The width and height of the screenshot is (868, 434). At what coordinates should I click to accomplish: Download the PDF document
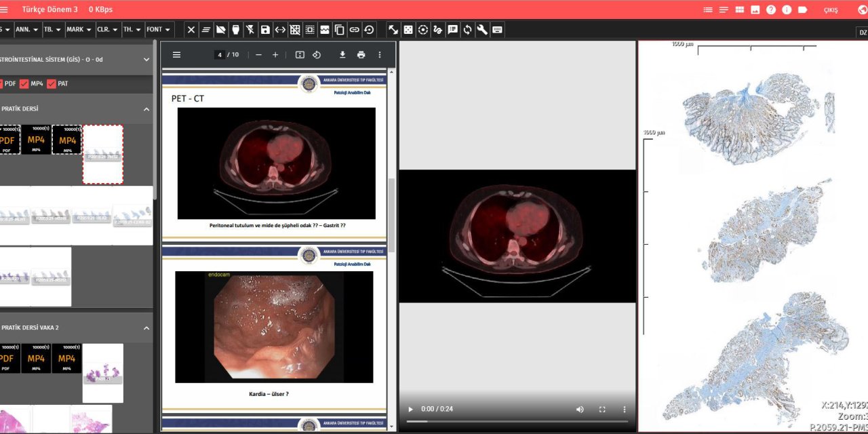pyautogui.click(x=342, y=55)
